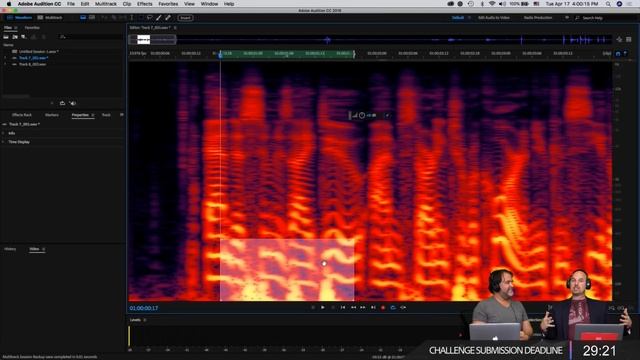Toggle Loop Playback button

[393, 307]
